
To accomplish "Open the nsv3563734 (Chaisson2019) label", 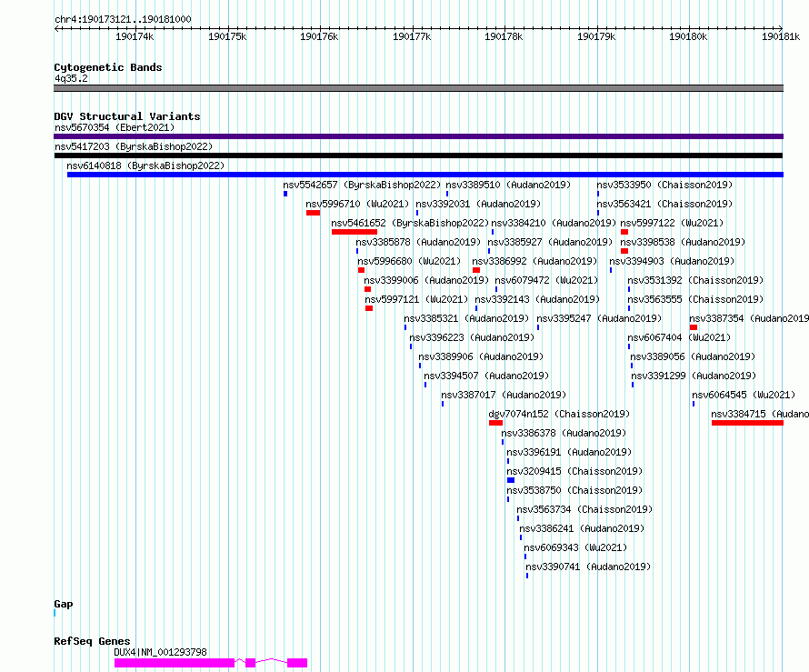I will point(584,509).
